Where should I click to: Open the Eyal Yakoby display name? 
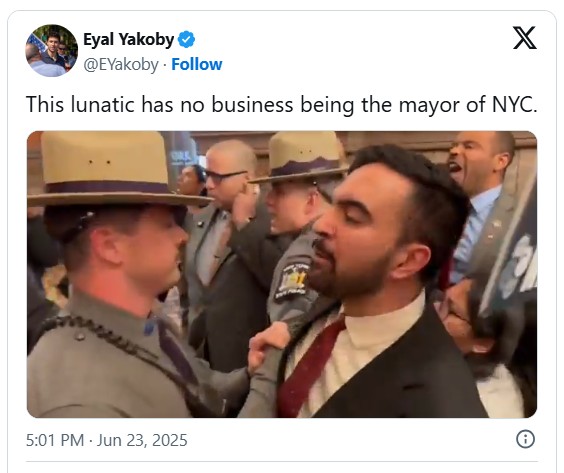click(129, 39)
